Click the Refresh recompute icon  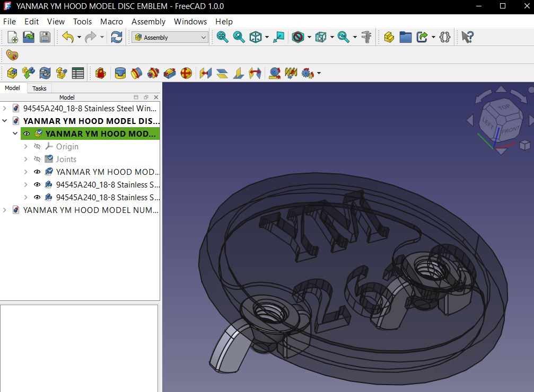pos(117,37)
